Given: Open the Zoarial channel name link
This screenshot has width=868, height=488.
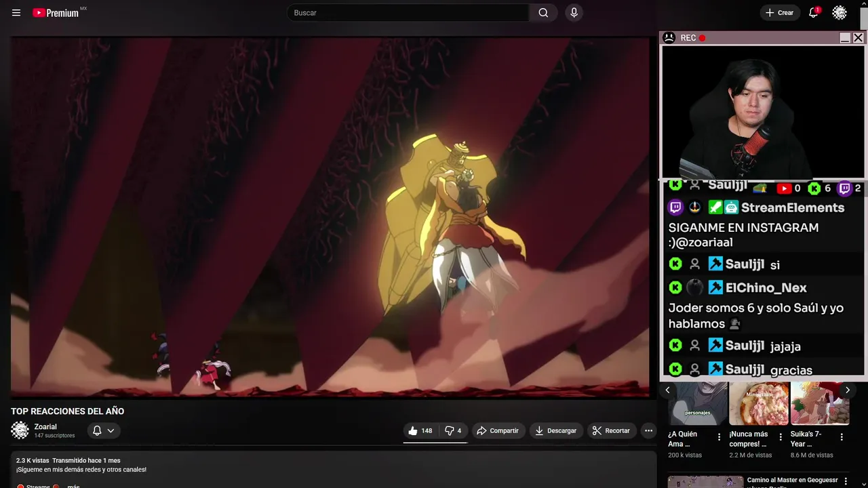Looking at the screenshot, I should pyautogui.click(x=45, y=426).
